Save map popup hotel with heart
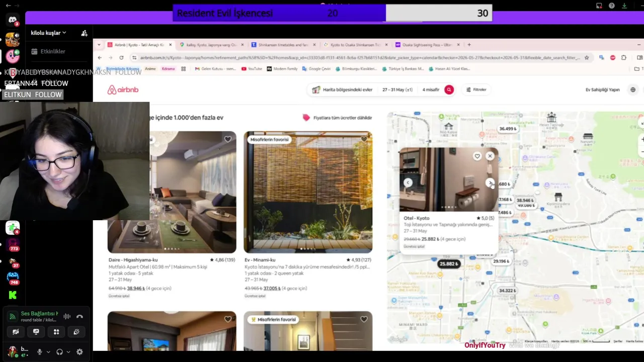Screen dimensions: 644x362 [477, 156]
